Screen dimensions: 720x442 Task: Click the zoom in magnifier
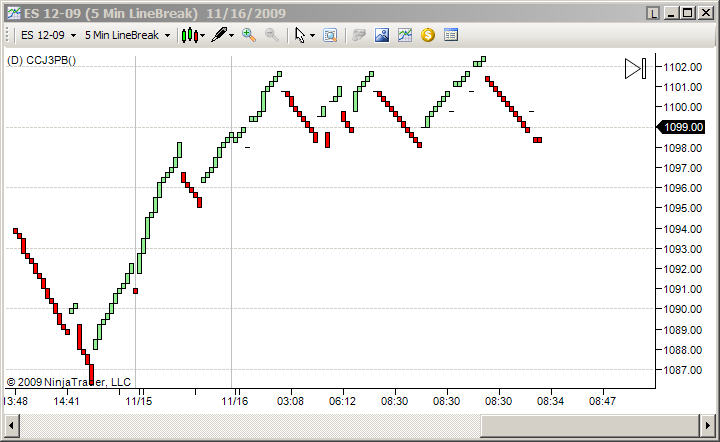(x=248, y=35)
